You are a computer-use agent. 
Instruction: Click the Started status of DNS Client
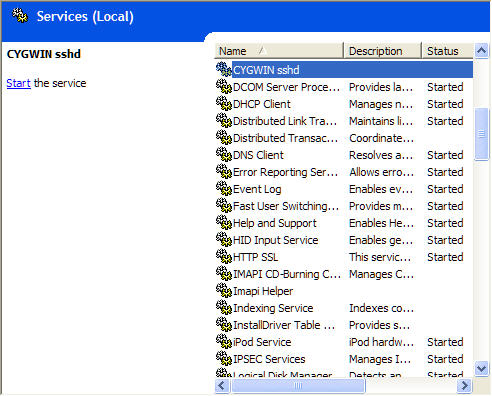tap(445, 155)
